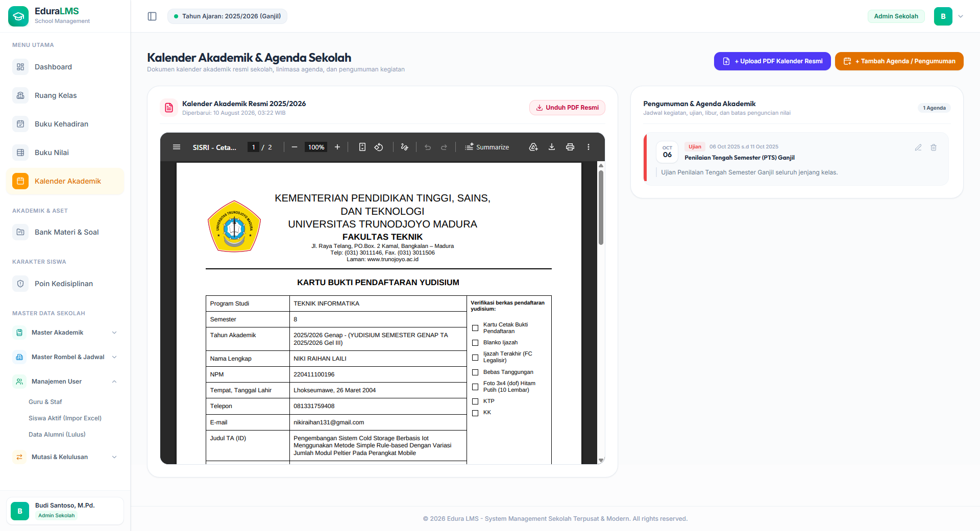Toggle the sidebar panel icon
The width and height of the screenshot is (980, 531).
(x=152, y=16)
